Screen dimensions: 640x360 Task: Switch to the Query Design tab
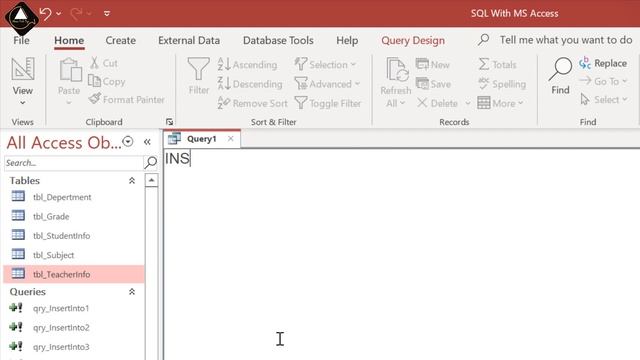(x=413, y=40)
